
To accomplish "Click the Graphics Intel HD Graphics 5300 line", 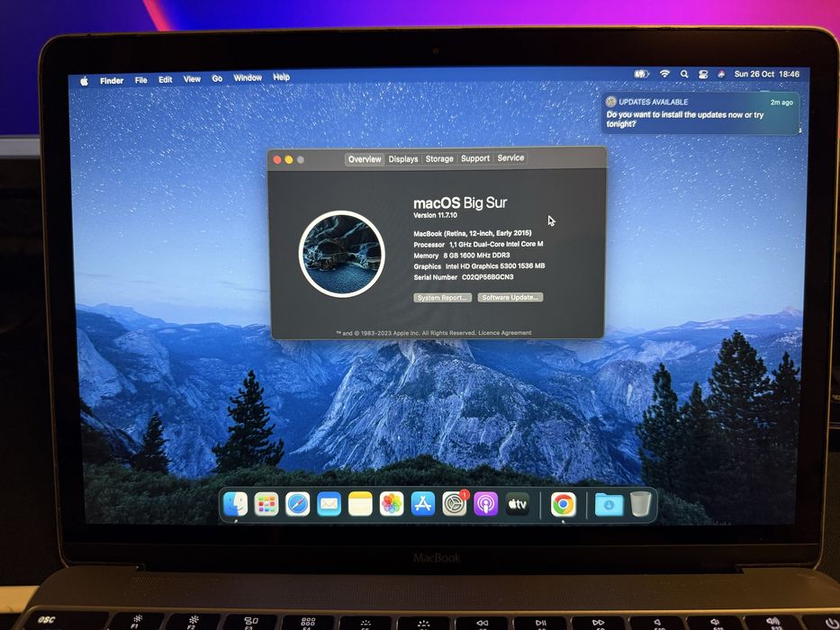I will (x=479, y=266).
